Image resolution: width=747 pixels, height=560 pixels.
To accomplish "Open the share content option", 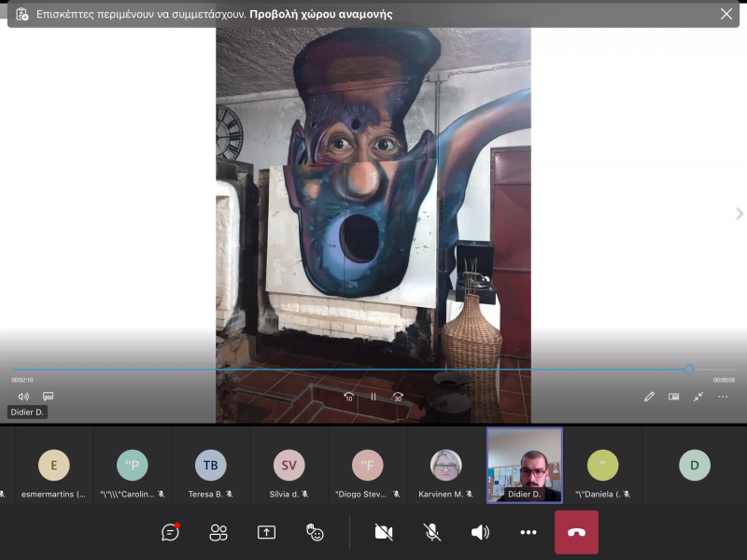I will point(266,532).
